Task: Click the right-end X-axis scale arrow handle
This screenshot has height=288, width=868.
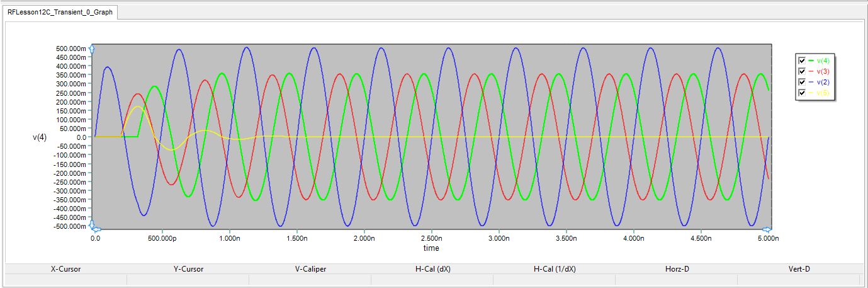Action: 767,229
